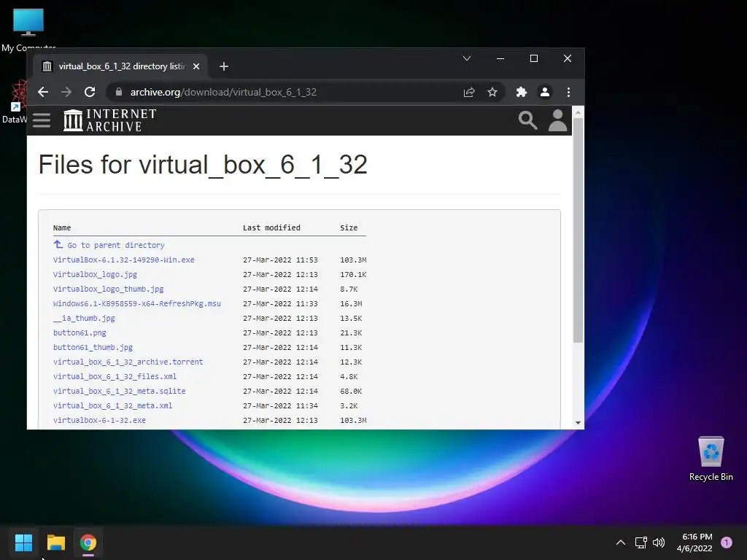Open Internet Archive hamburger menu

click(x=42, y=120)
